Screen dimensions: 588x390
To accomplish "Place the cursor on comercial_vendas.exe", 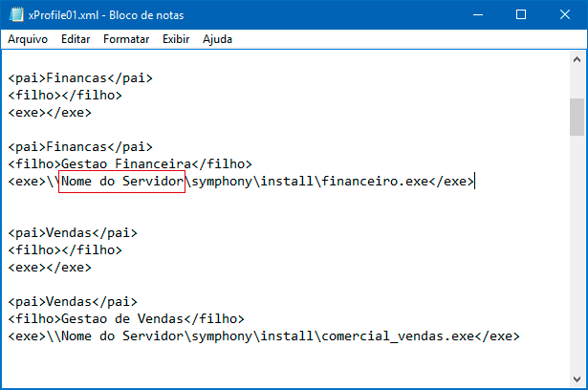I will tap(396, 336).
